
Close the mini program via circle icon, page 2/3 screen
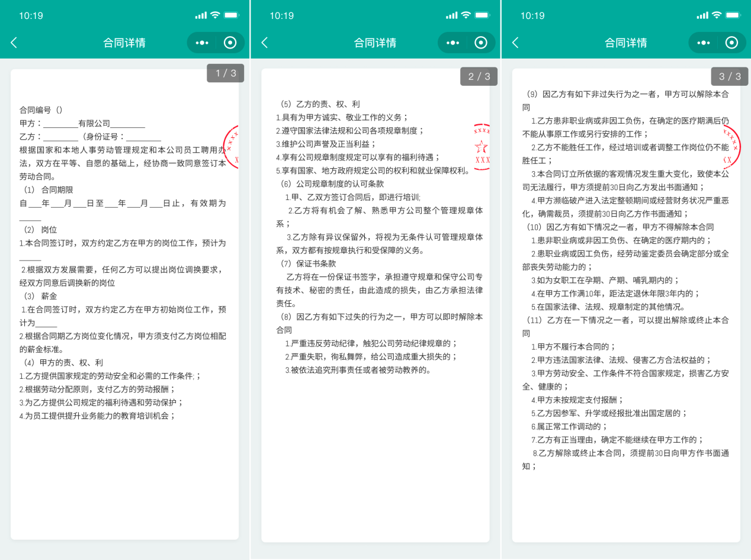pos(481,43)
